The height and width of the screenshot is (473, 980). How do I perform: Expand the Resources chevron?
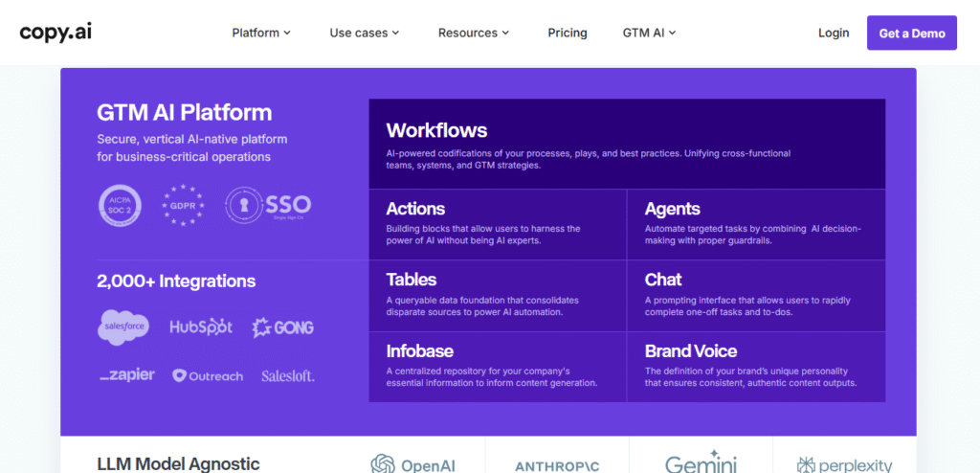click(x=505, y=33)
